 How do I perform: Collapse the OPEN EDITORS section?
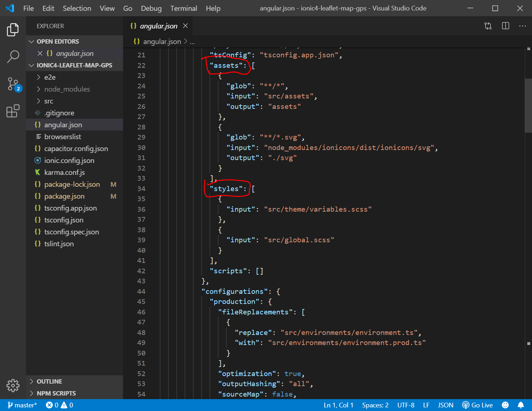coord(57,41)
